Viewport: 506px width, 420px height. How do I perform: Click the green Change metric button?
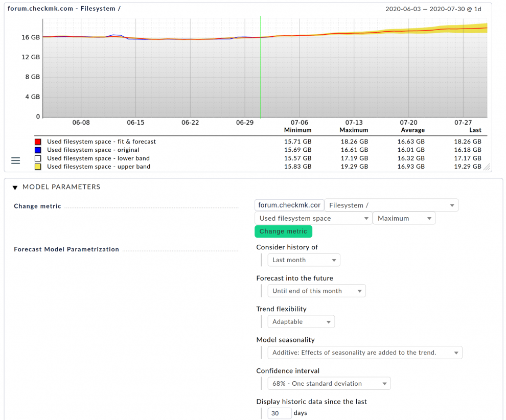click(283, 231)
